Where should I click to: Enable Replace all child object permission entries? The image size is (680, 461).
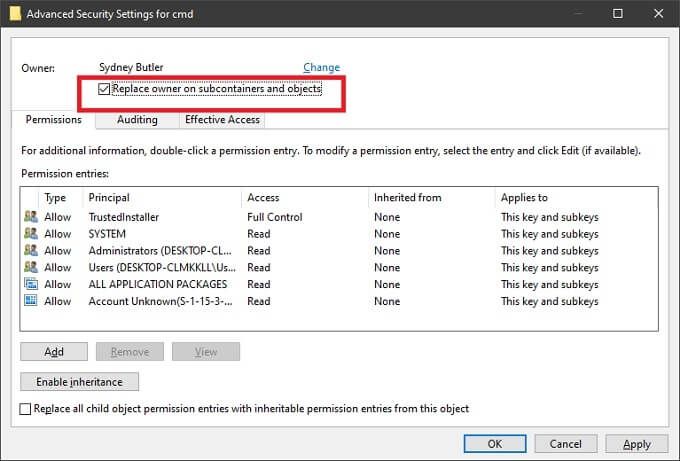26,409
